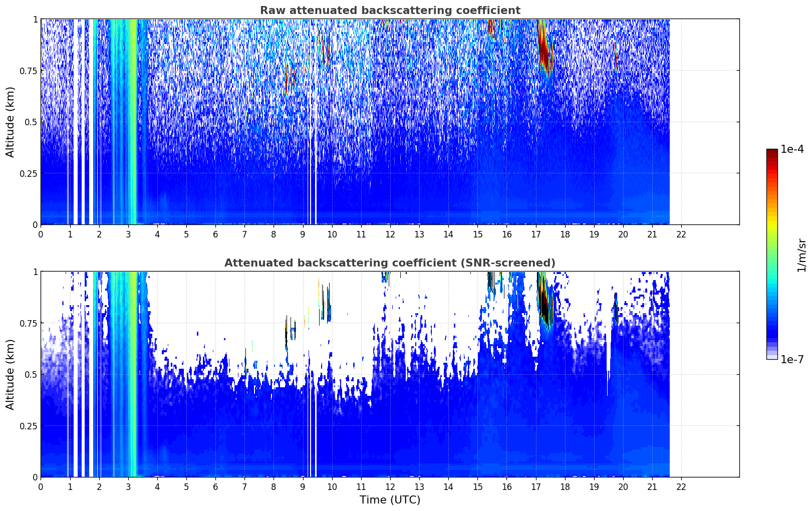
Task: Click the colorbar maximum value '1e-4'
Action: (x=792, y=149)
